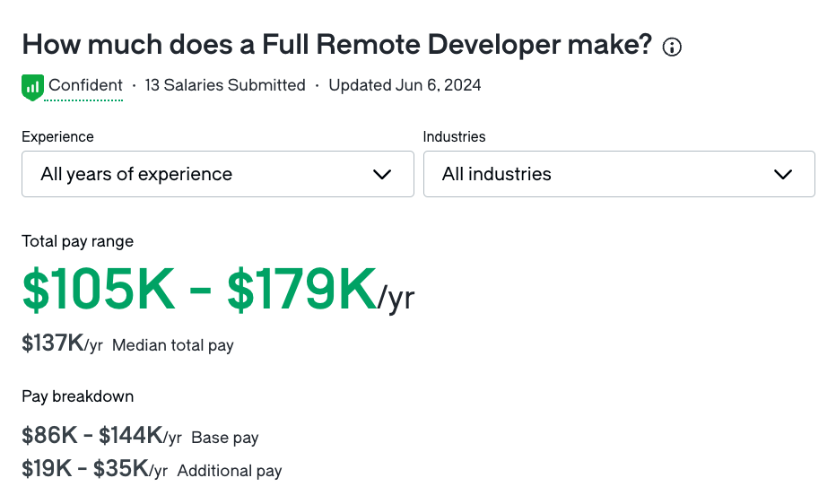Click the 13 Salaries Submitted text

[225, 85]
